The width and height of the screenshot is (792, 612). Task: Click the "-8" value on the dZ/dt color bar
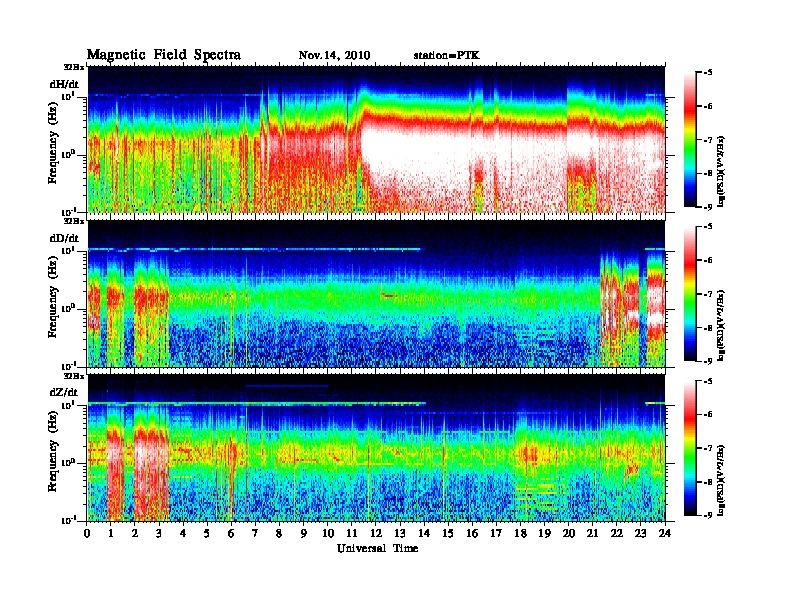(x=708, y=482)
